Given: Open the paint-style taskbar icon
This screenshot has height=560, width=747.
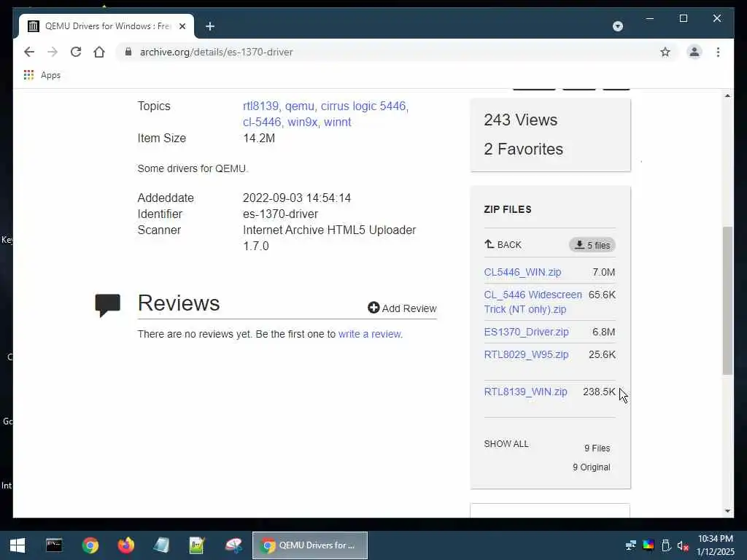Looking at the screenshot, I should (x=233, y=545).
